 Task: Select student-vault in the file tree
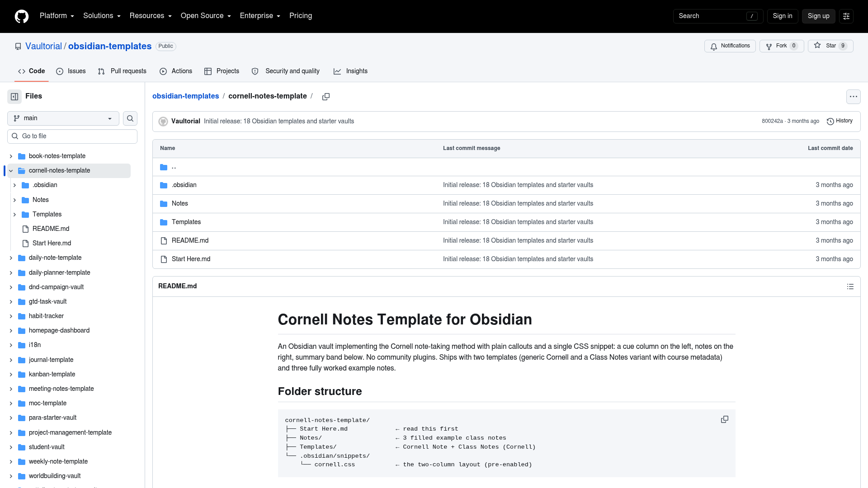point(47,447)
